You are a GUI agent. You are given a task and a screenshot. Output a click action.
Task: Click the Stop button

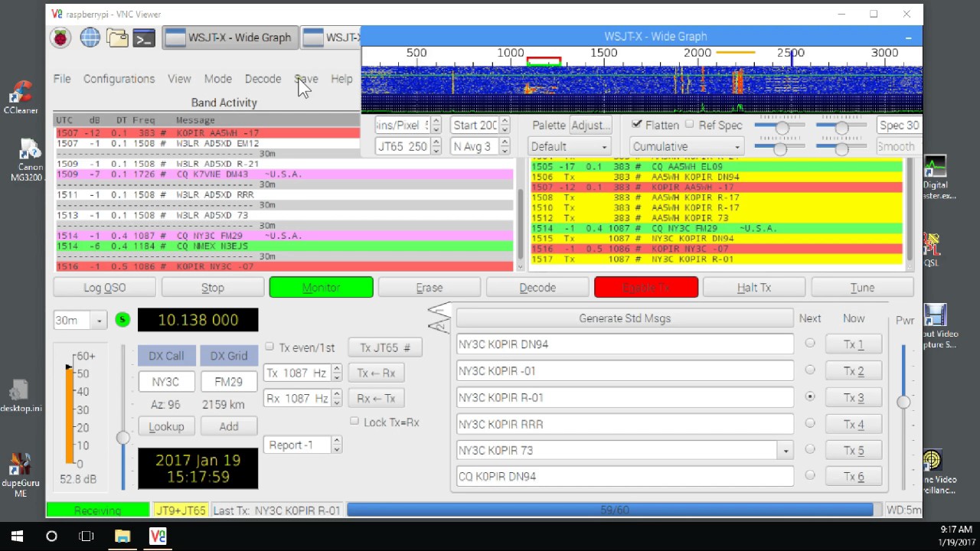[213, 288]
